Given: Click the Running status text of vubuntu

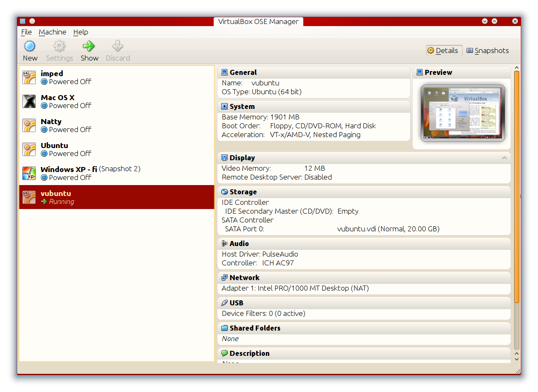Looking at the screenshot, I should coord(61,201).
